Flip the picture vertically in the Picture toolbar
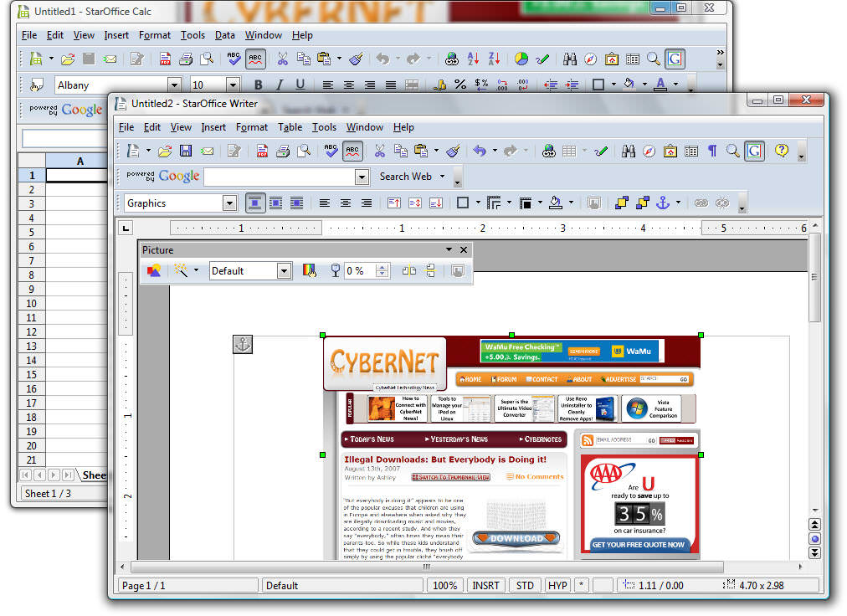847x616 pixels. coord(430,270)
